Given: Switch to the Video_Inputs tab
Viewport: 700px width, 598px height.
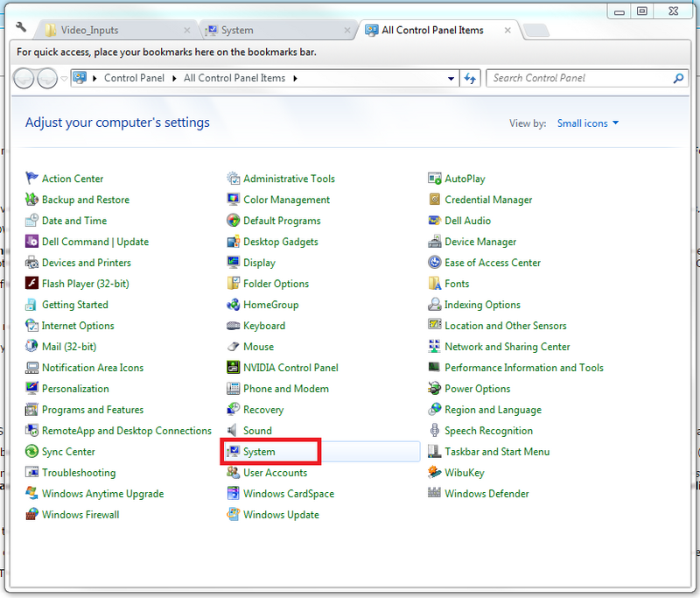Looking at the screenshot, I should coord(89,30).
